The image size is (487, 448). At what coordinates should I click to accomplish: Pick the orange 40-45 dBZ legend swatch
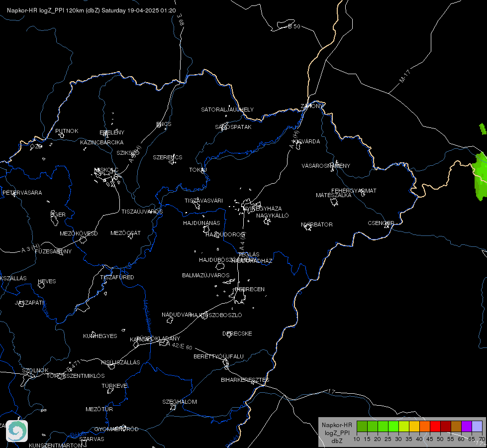[x=425, y=426]
